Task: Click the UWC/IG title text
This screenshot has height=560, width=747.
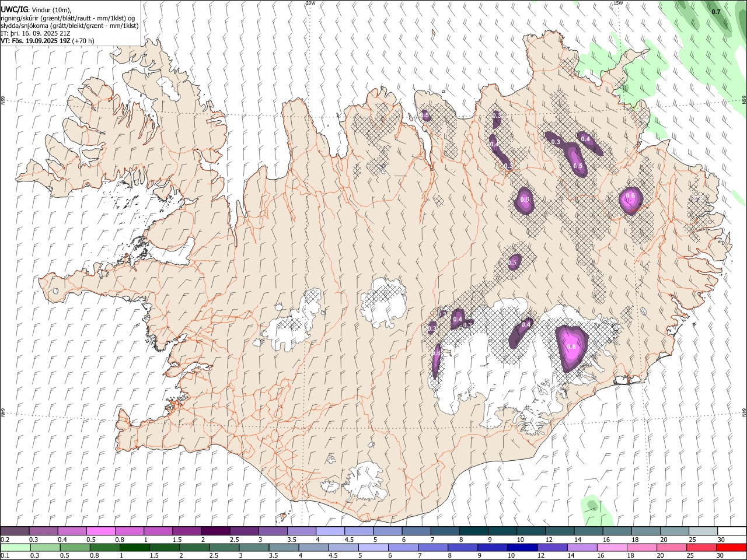Action: point(14,10)
